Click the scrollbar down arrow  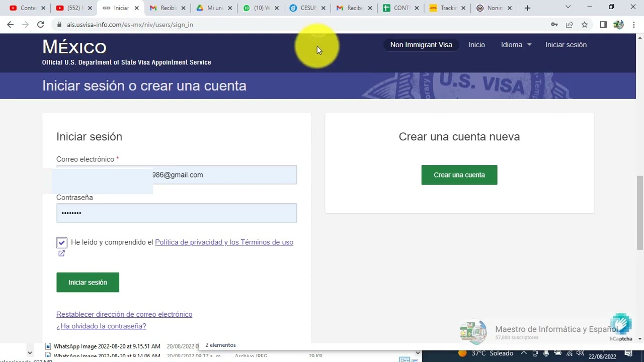pyautogui.click(x=640, y=339)
